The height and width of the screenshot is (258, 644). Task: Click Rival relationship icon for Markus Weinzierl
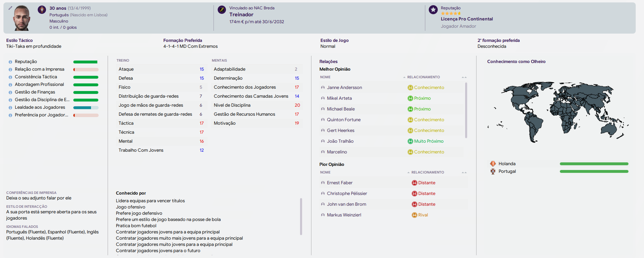[414, 215]
